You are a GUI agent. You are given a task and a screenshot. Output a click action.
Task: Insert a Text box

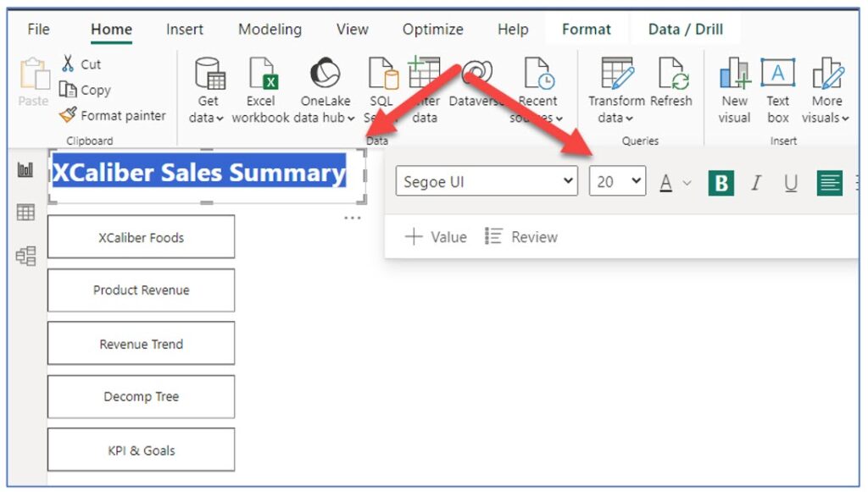(778, 90)
